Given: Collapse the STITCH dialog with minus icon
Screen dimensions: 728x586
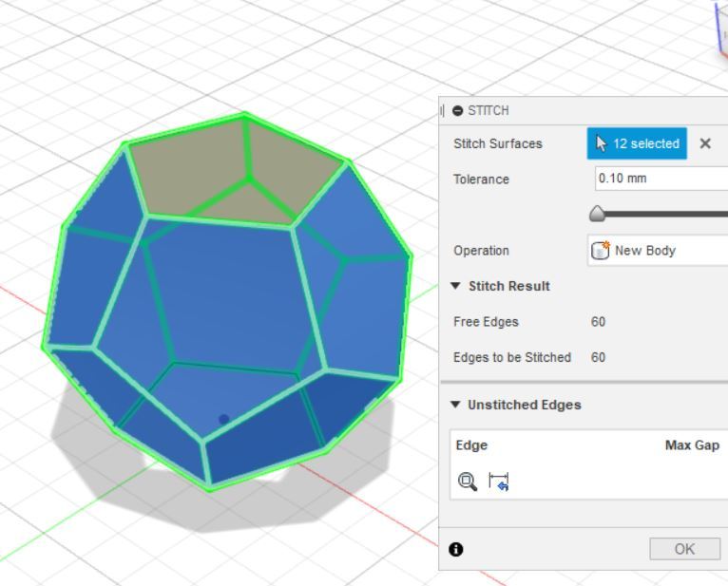Looking at the screenshot, I should (x=457, y=110).
